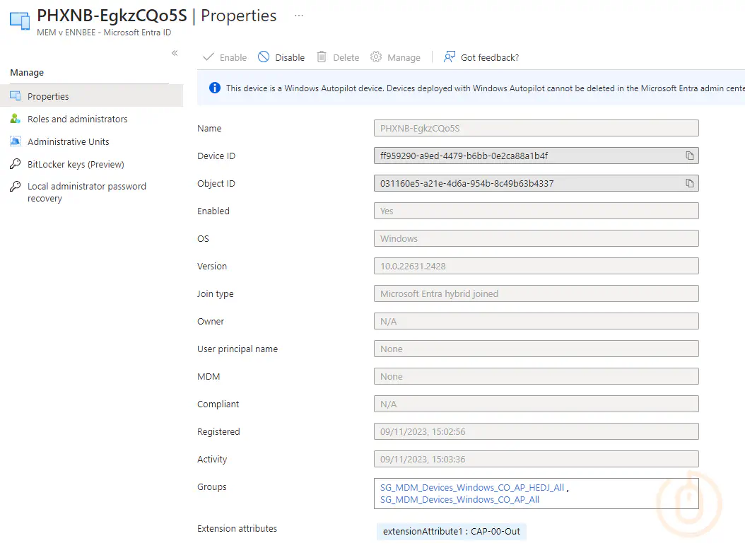745x560 pixels.
Task: Click the MDM field showing None
Action: [536, 376]
